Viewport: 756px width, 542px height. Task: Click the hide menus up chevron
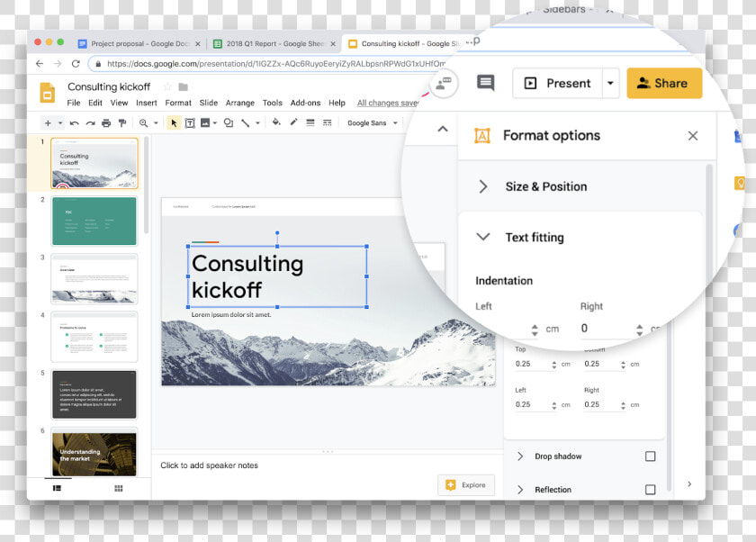pos(443,129)
